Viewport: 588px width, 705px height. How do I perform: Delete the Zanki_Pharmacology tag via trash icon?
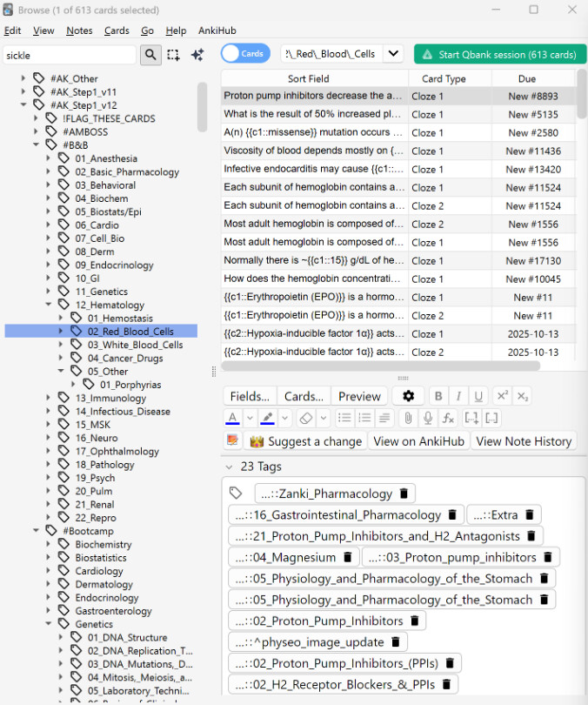(x=404, y=493)
